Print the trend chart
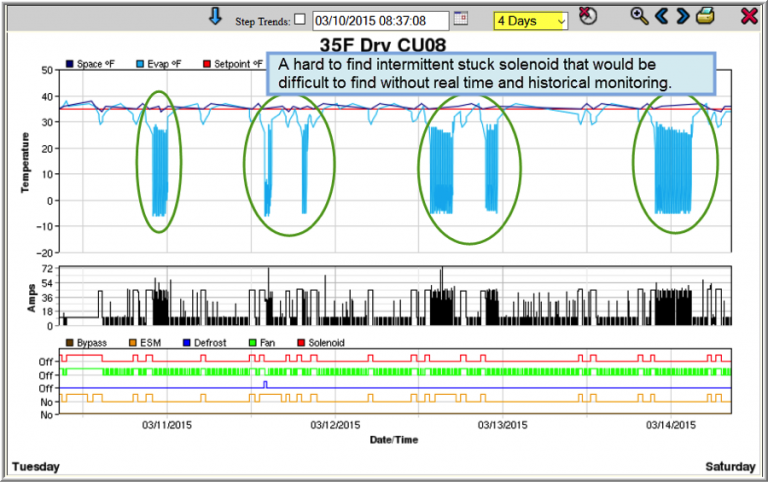Viewport: 768px width, 482px height. tap(705, 16)
